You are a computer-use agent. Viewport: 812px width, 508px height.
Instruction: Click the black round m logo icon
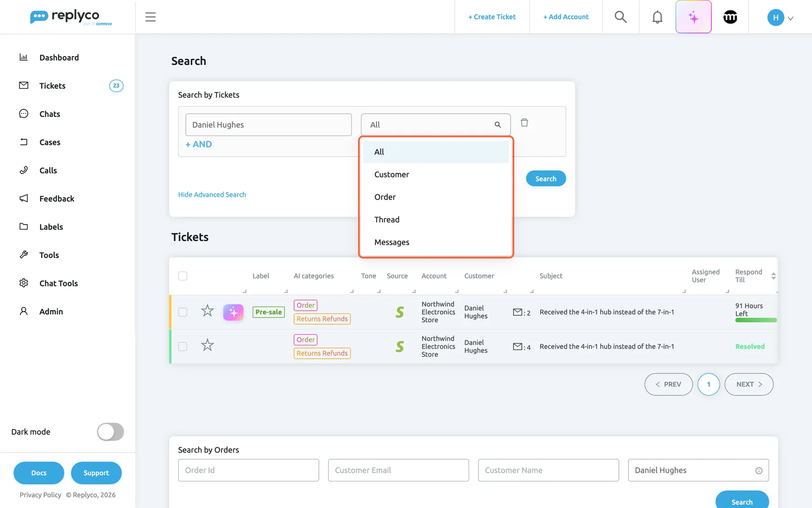tap(730, 17)
